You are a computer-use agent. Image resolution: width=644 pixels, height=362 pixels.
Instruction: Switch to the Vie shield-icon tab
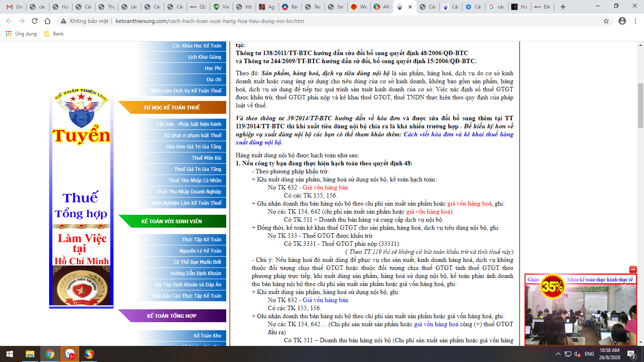(221, 7)
